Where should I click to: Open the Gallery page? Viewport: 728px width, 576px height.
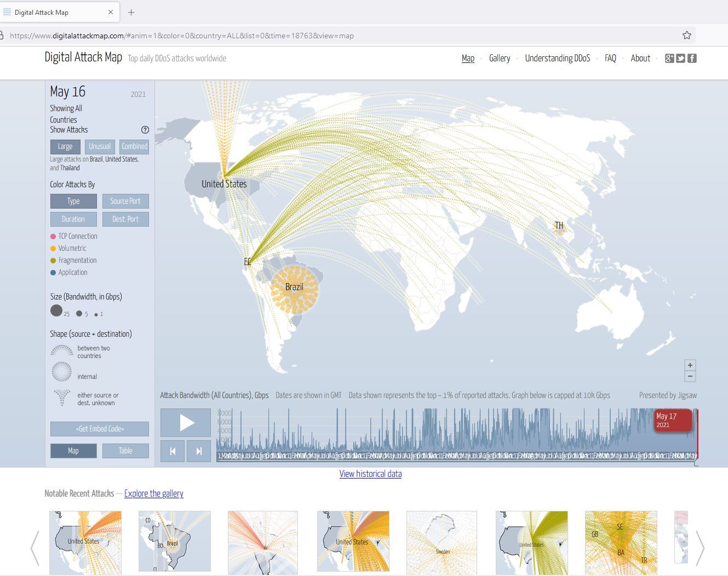(500, 58)
